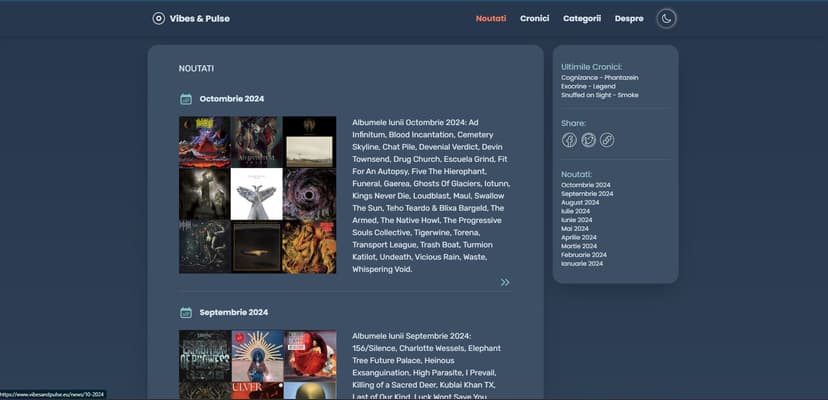828x400 pixels.
Task: Open the Despre page from the navbar
Action: tap(629, 18)
